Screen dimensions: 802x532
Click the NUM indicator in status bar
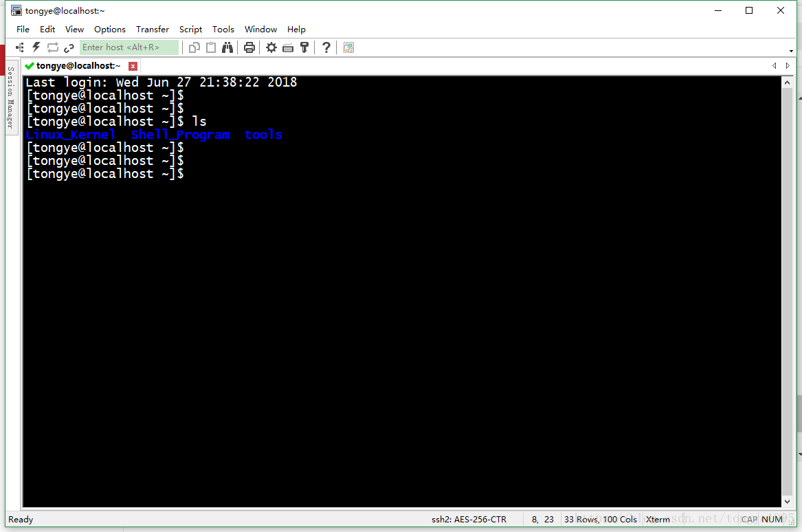(772, 519)
